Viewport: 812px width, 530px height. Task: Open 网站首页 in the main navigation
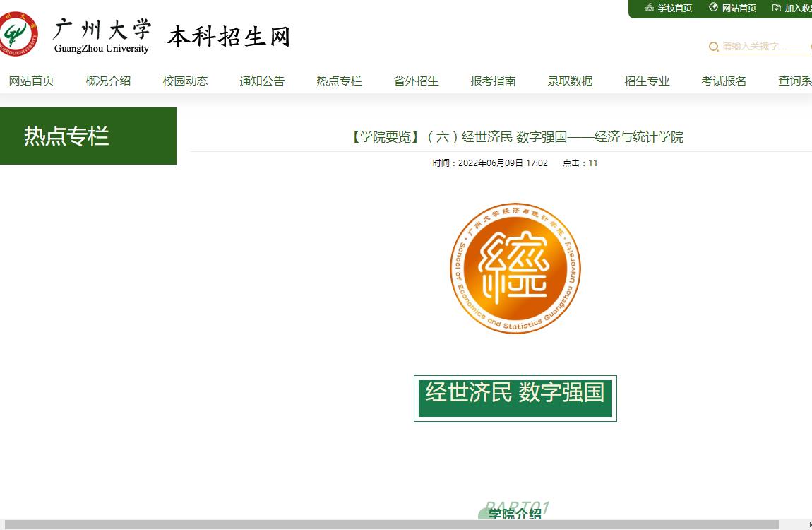click(32, 81)
